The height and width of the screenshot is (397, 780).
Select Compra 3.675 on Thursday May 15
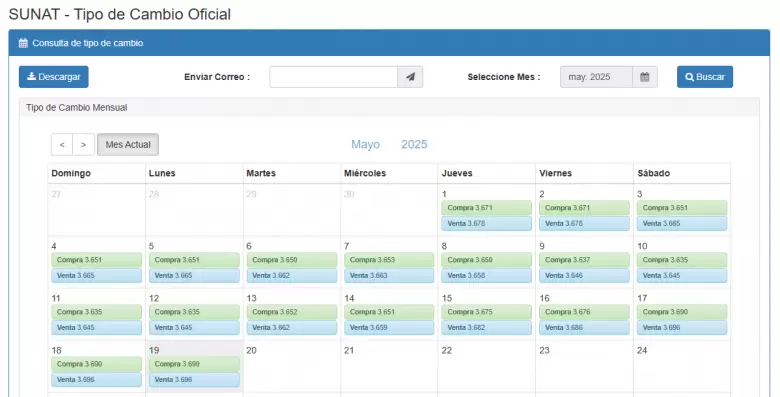(x=486, y=312)
